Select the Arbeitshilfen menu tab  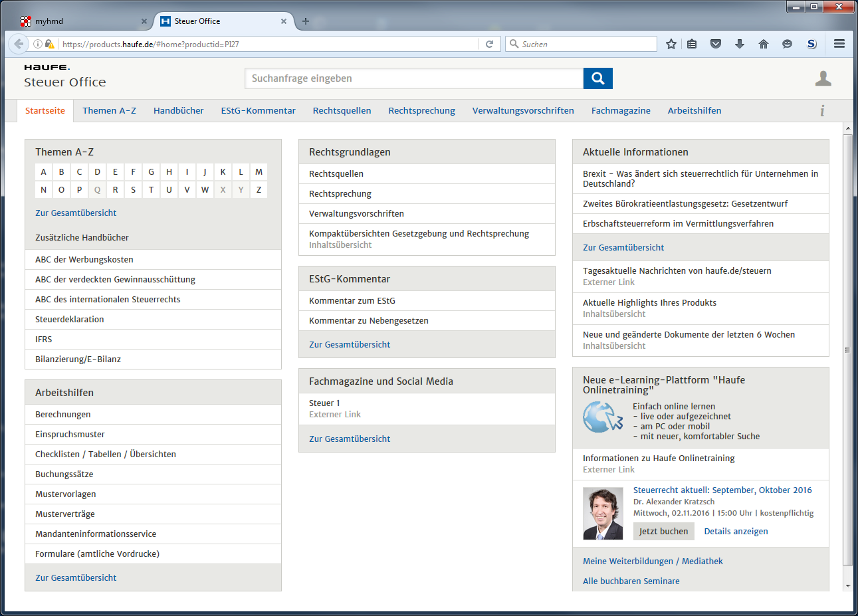point(694,111)
